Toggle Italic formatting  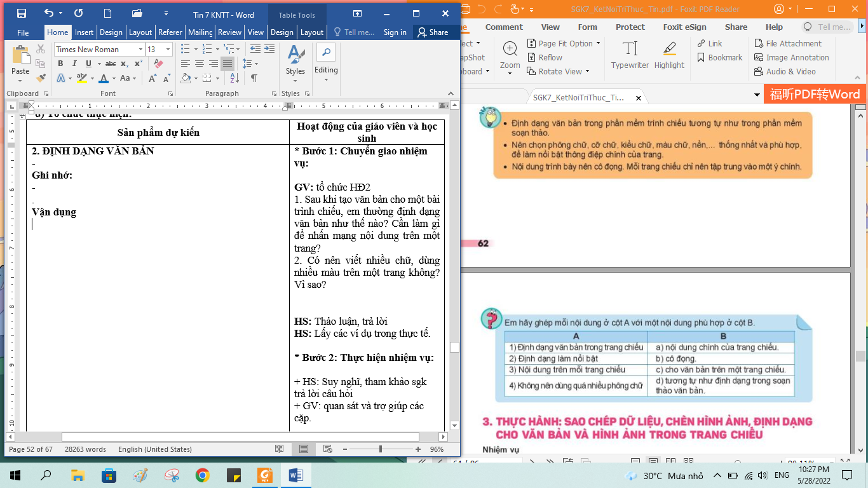[74, 64]
